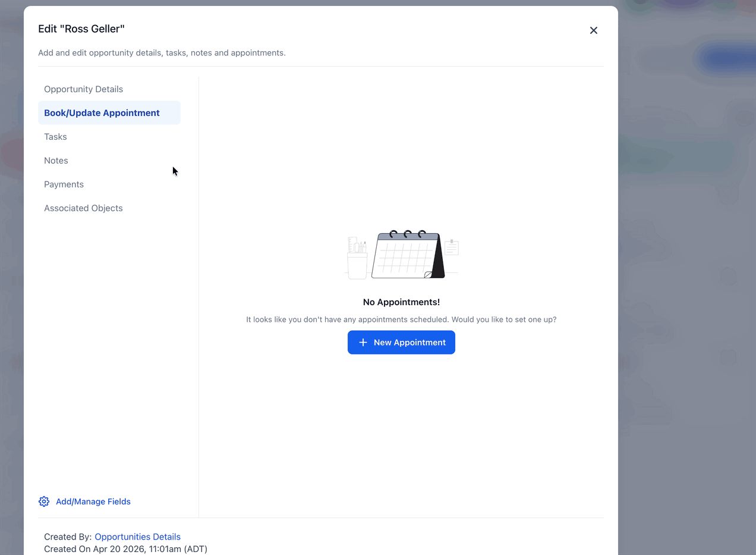Click the calendar illustration
Image resolution: width=756 pixels, height=555 pixels.
point(401,254)
